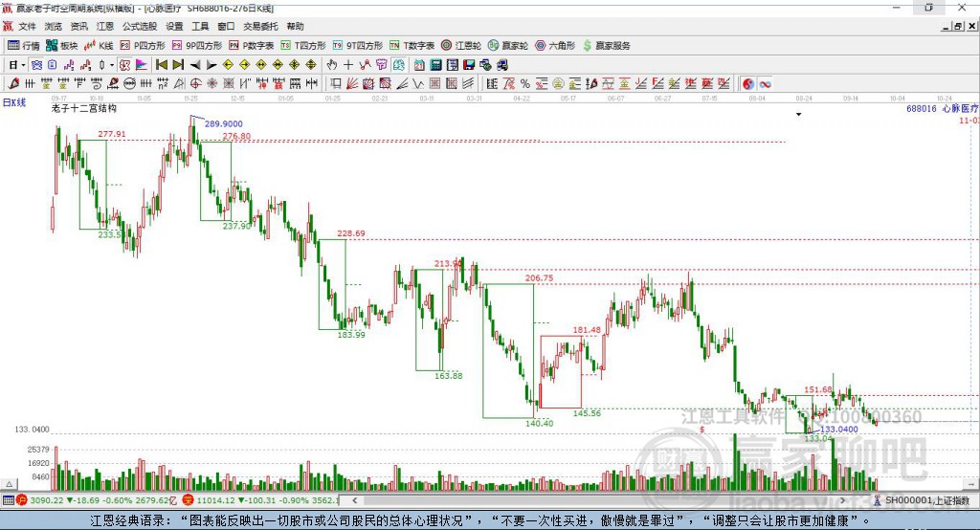Screen dimensions: 980x530
Task: Toggle the crosshair cursor tool
Action: pyautogui.click(x=348, y=65)
